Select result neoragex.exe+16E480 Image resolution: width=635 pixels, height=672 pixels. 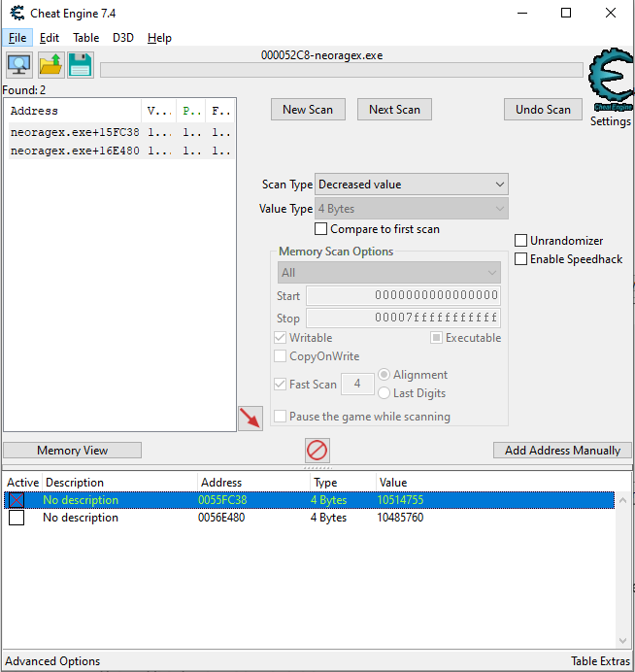[x=121, y=151]
